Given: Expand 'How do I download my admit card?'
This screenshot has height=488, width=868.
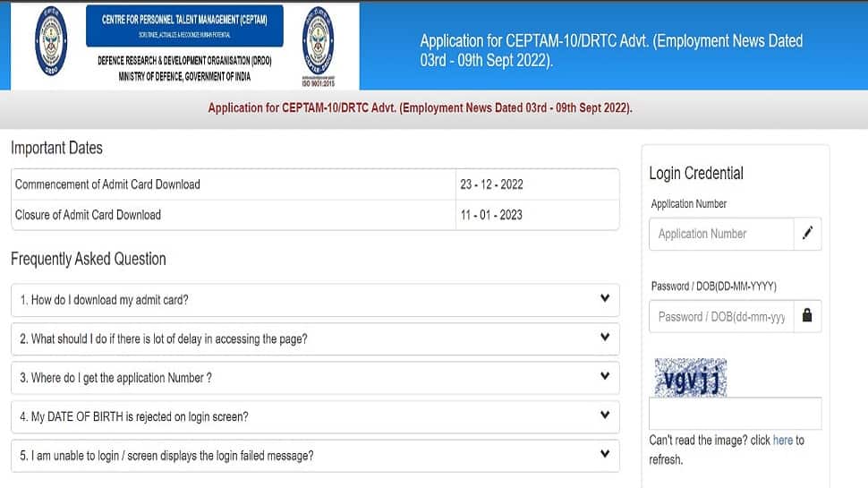Looking at the screenshot, I should tap(315, 300).
